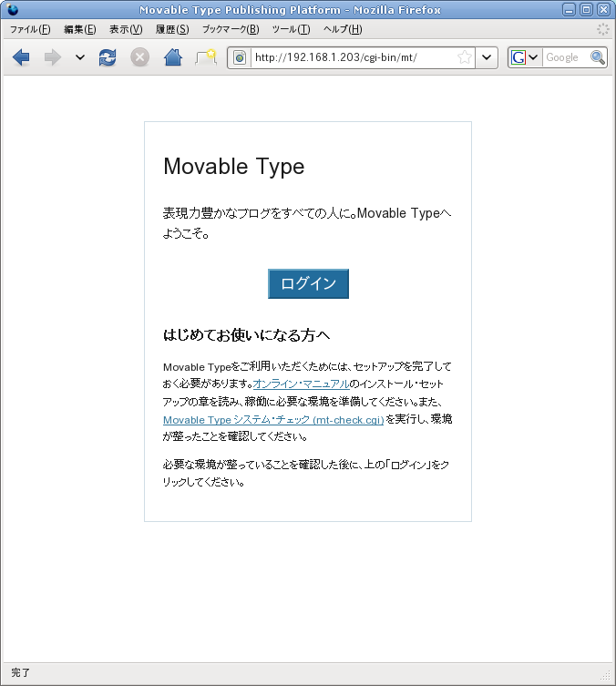Go to the home page

(x=173, y=57)
